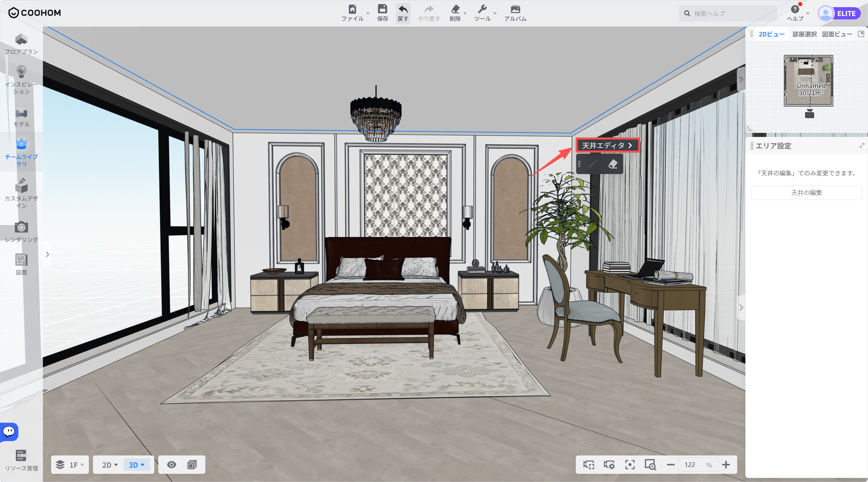Expand the ツール dropdown arrow
The height and width of the screenshot is (482, 868).
click(495, 13)
